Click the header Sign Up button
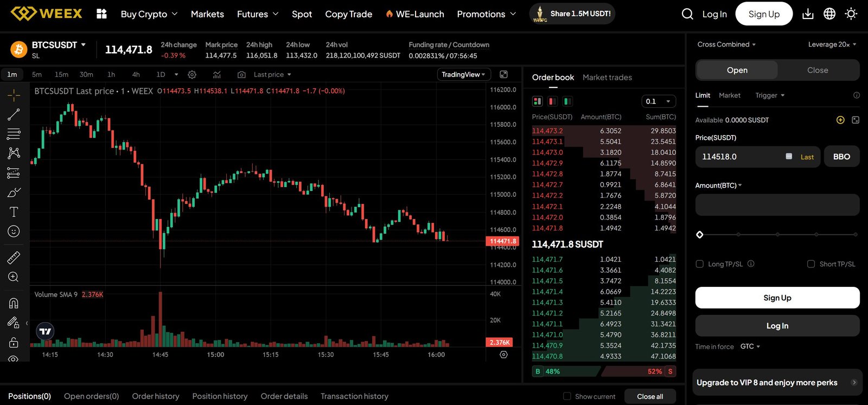 pos(764,14)
